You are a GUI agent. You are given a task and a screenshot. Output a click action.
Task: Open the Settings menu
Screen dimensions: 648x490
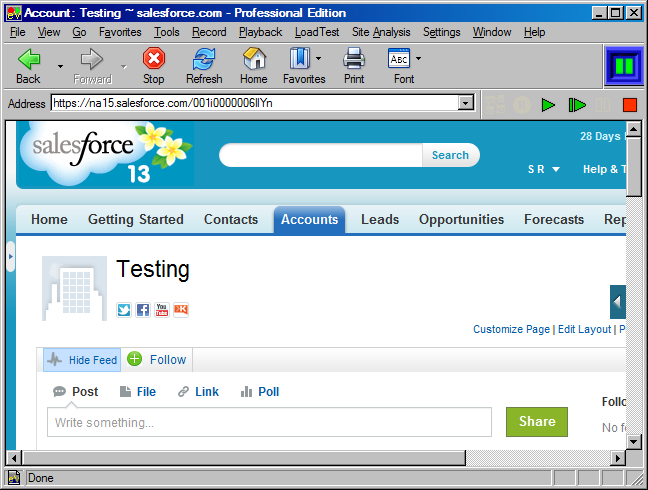click(441, 32)
